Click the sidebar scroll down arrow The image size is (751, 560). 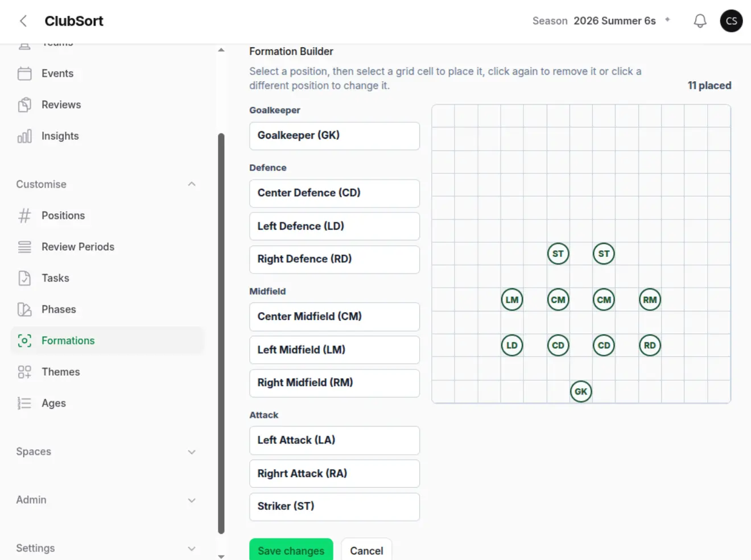[221, 556]
